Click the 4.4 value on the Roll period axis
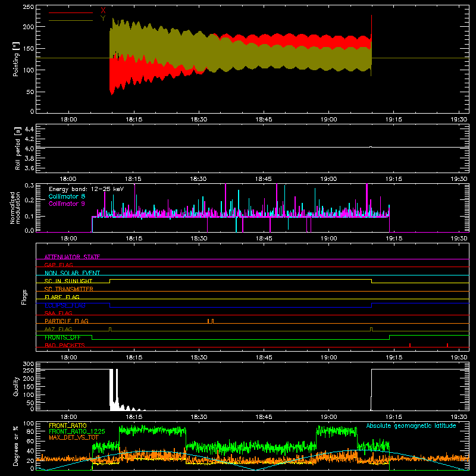 (29, 129)
